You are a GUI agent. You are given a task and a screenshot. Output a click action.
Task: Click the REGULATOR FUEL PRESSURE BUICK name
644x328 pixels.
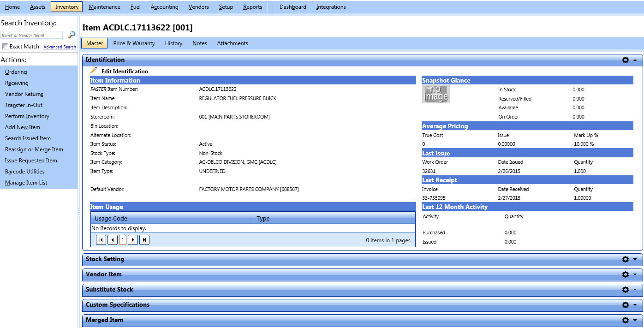pyautogui.click(x=238, y=98)
